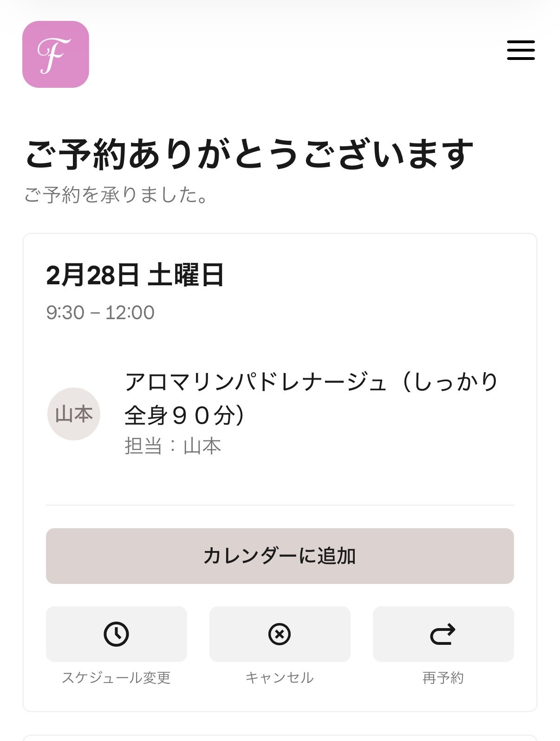Click the スケジュール変更 label
The width and height of the screenshot is (560, 741).
tap(116, 678)
